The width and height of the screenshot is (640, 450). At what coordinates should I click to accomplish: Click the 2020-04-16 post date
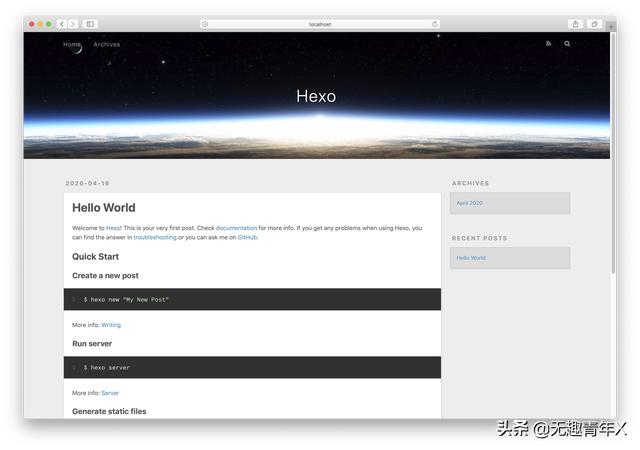87,183
